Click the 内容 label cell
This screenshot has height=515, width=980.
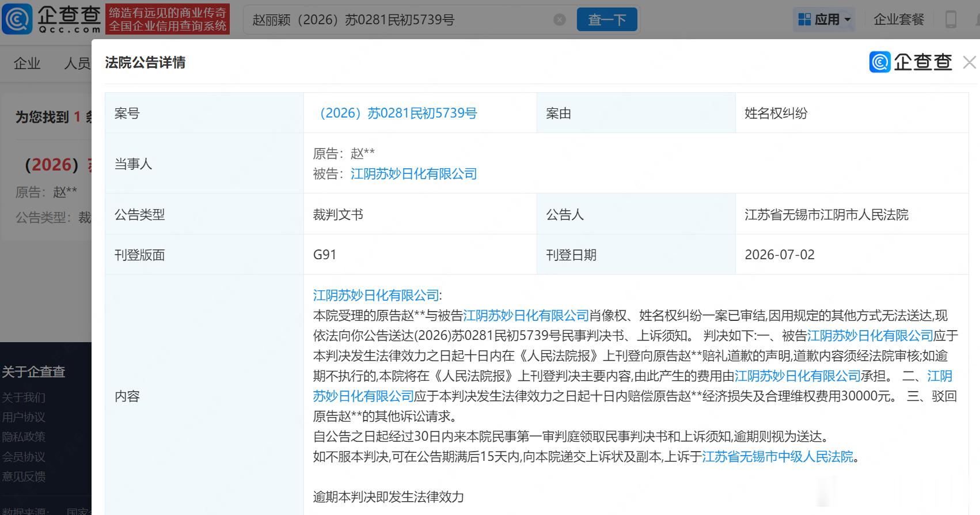pyautogui.click(x=204, y=396)
